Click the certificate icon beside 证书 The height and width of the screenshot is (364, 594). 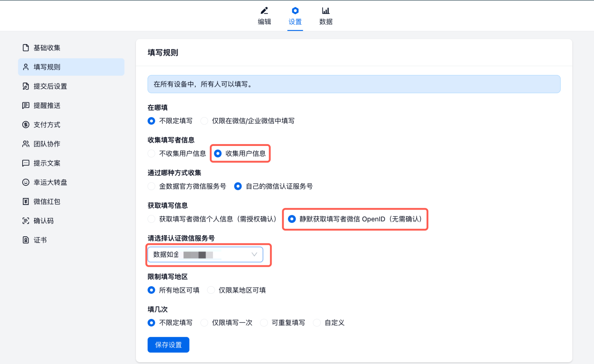coord(26,240)
